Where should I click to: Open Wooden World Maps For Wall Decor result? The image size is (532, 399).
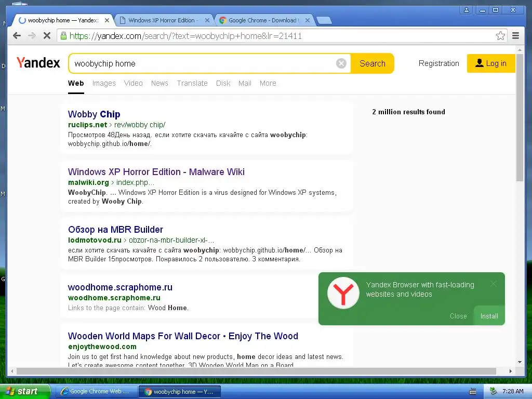(x=183, y=336)
